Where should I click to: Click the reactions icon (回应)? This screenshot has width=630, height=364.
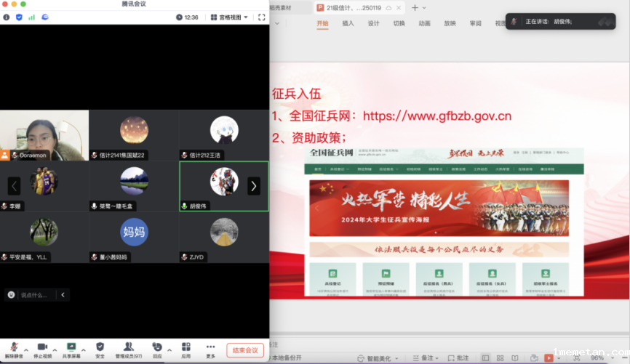click(x=157, y=347)
